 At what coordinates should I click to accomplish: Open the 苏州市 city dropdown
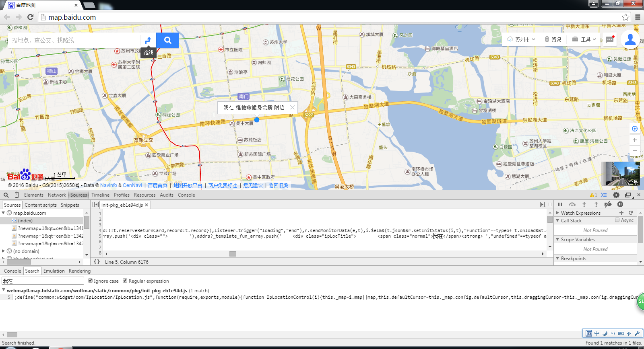(x=521, y=39)
